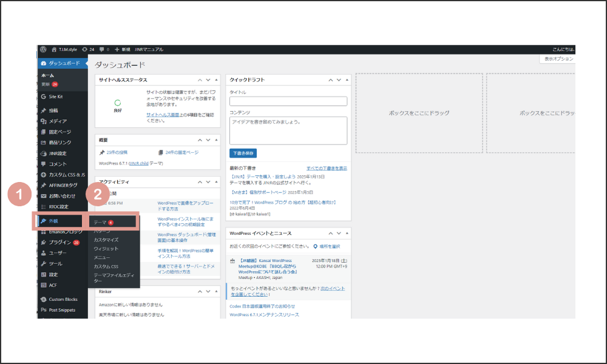
Task: Follow the サイトヘルス画面 link
Action: 163,115
